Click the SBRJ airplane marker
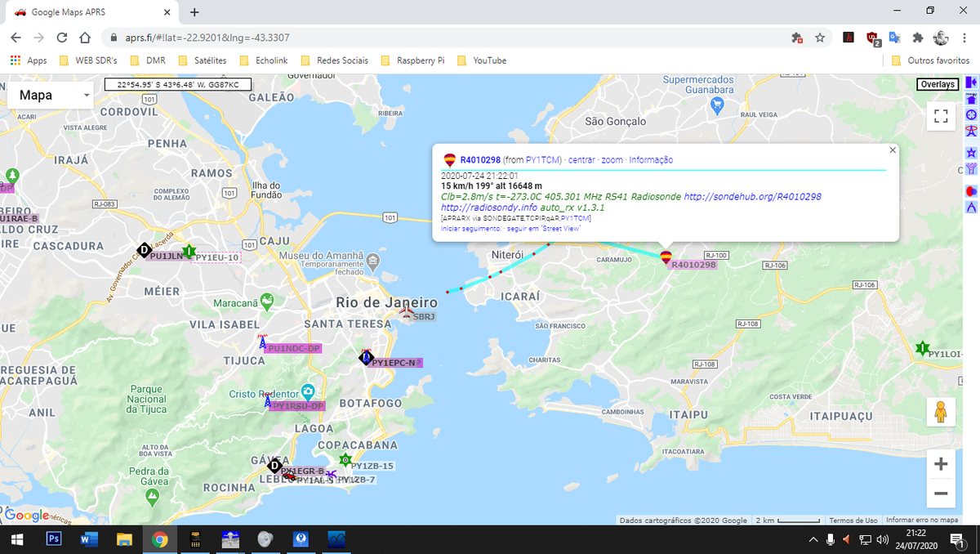 point(407,312)
